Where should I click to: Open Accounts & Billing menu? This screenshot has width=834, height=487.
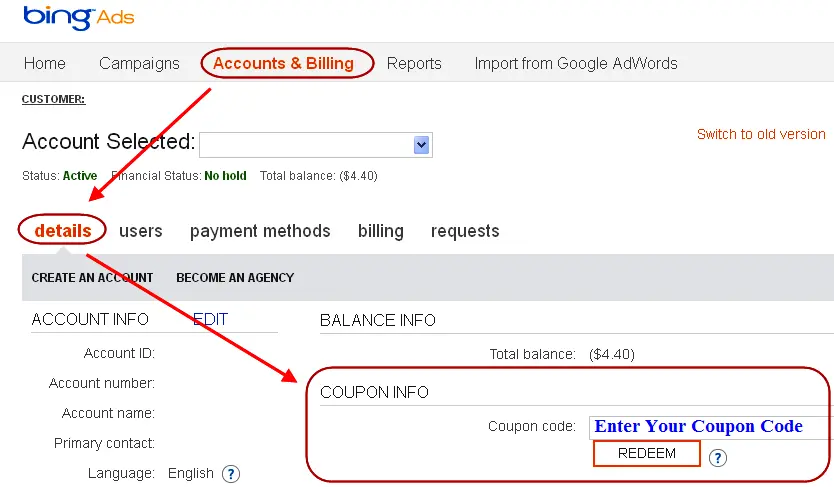(283, 63)
